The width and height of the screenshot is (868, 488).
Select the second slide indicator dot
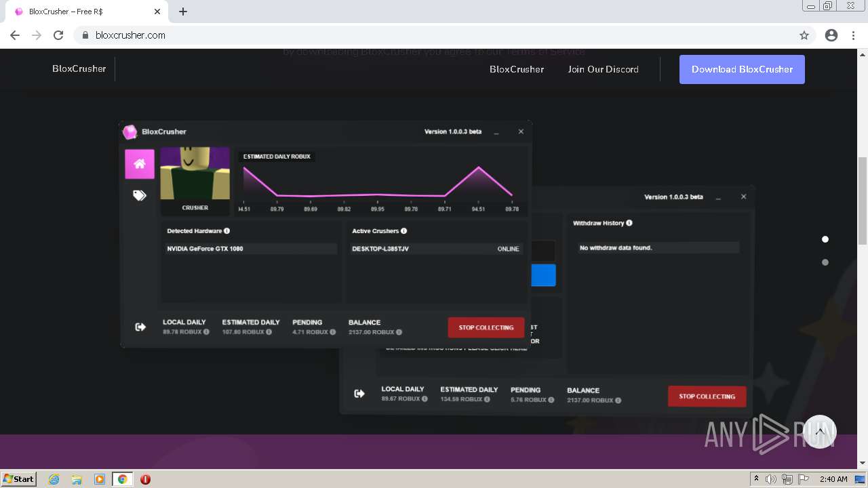click(x=825, y=262)
